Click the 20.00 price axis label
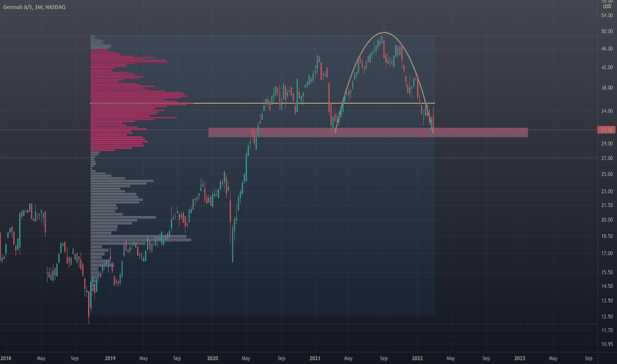617x364 pixels. tap(607, 220)
